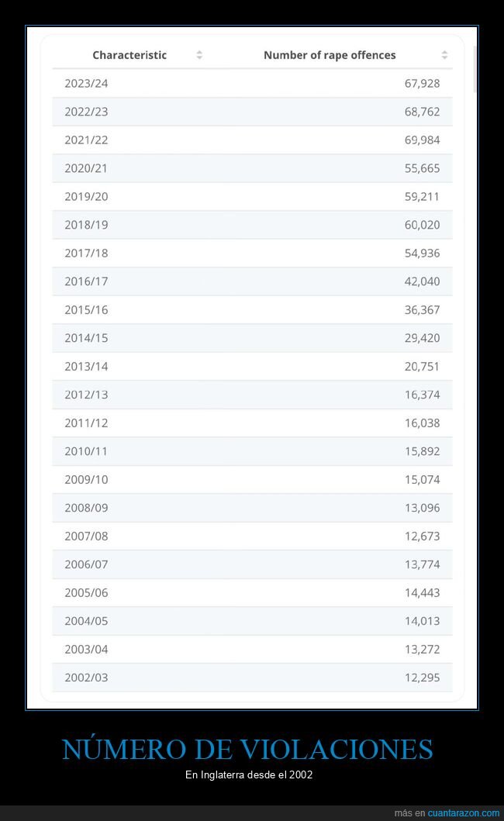Select the 2008/09 row label

tap(86, 508)
